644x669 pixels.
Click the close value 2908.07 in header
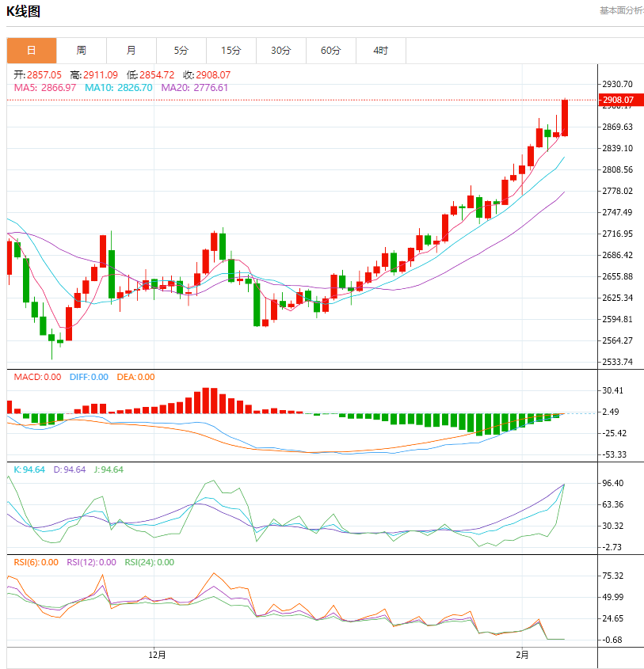click(213, 75)
